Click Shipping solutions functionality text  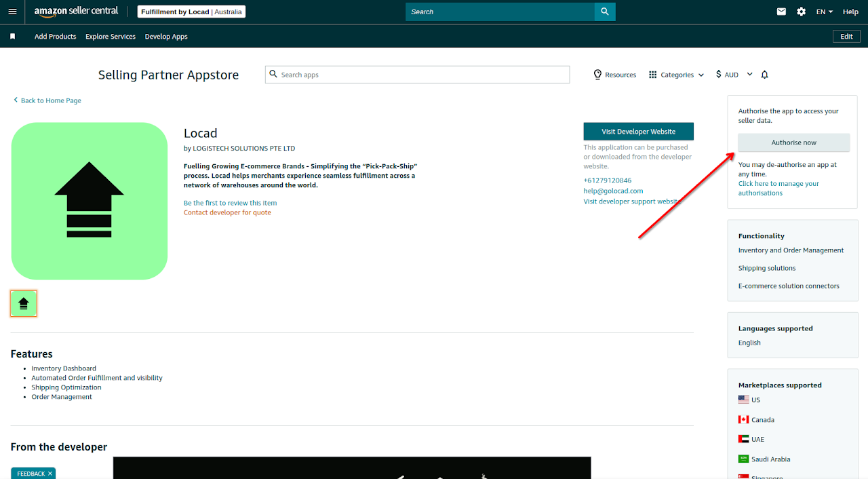[767, 268]
